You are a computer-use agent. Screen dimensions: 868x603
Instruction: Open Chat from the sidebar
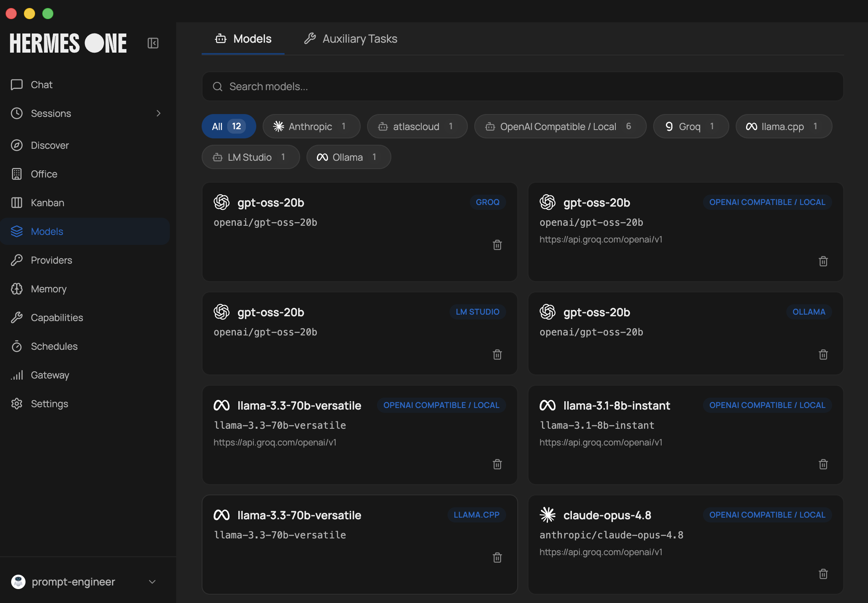point(85,85)
